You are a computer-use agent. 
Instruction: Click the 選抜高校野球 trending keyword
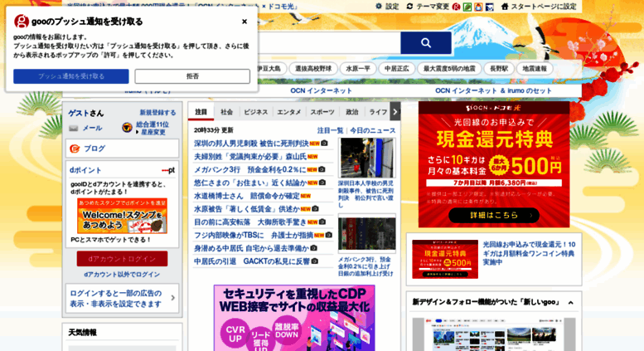[313, 69]
